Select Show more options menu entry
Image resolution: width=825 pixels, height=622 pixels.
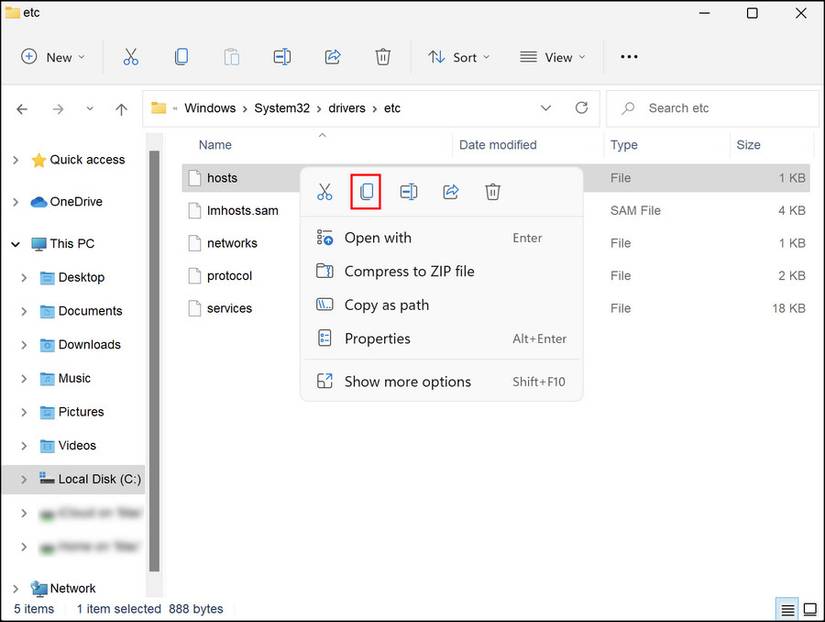[x=407, y=381]
